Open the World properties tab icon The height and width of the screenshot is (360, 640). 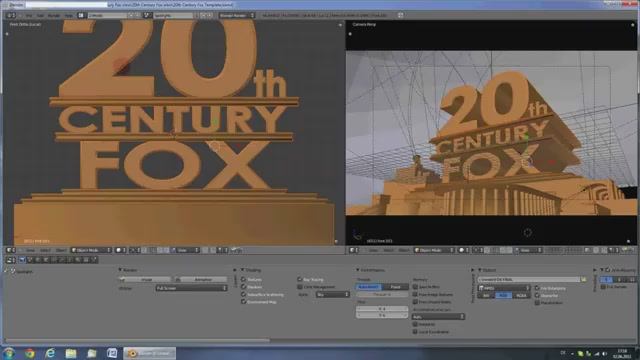(x=38, y=260)
